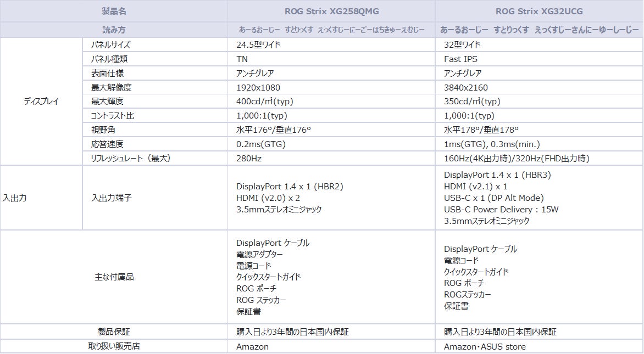Select the 280Hz refresh rate value
Screen dimensions: 644x354
point(249,158)
